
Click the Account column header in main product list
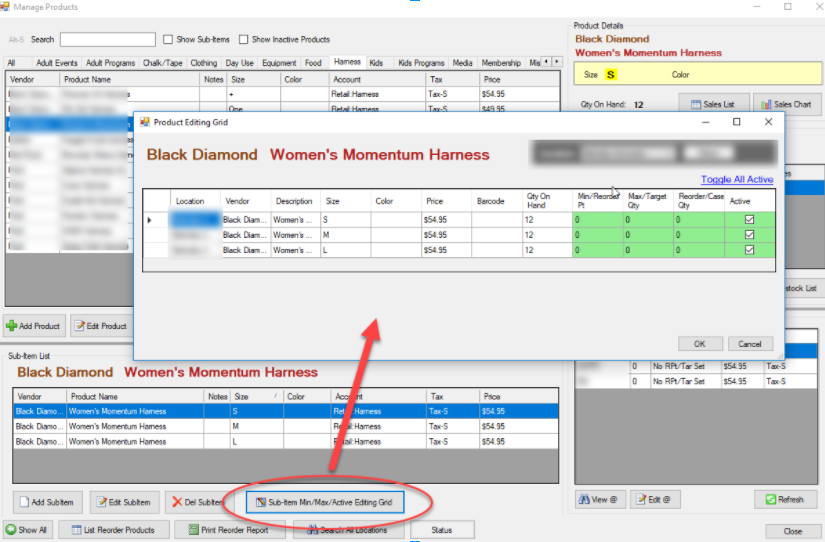(376, 79)
